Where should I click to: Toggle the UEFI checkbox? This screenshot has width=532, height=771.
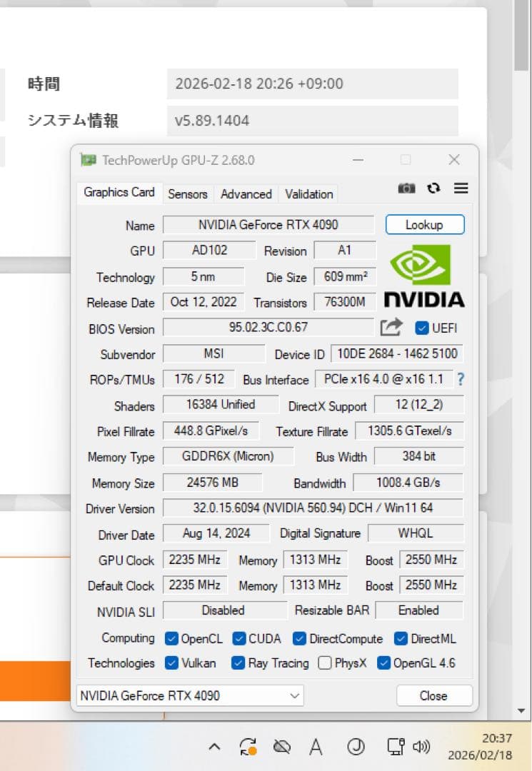point(421,328)
